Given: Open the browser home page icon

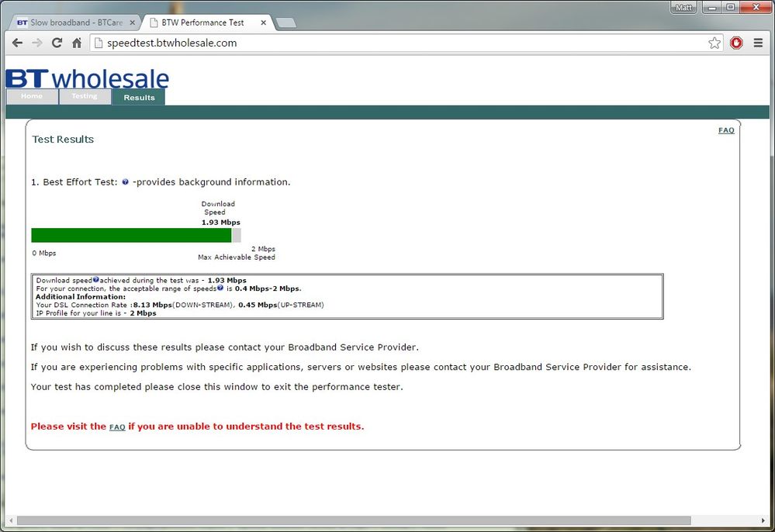Looking at the screenshot, I should (77, 43).
